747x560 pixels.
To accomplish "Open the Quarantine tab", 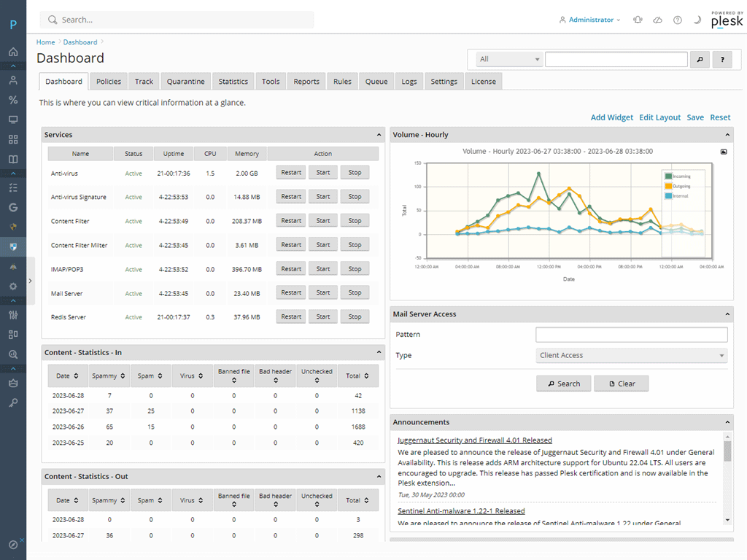I will click(186, 82).
